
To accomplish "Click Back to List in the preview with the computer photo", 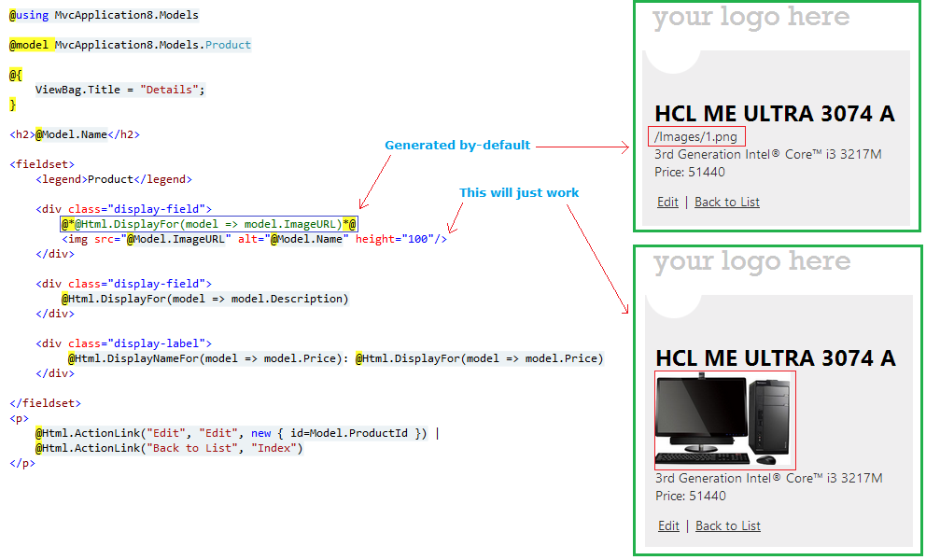I will click(728, 525).
